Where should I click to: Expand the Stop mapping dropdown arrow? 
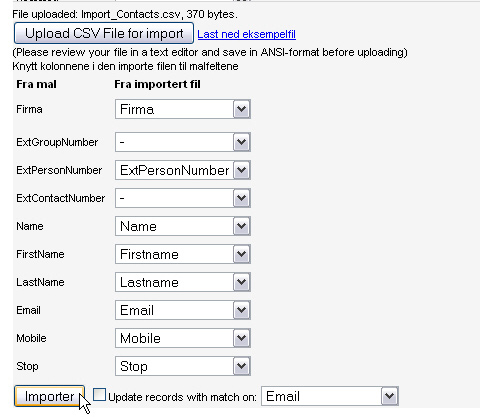point(241,366)
